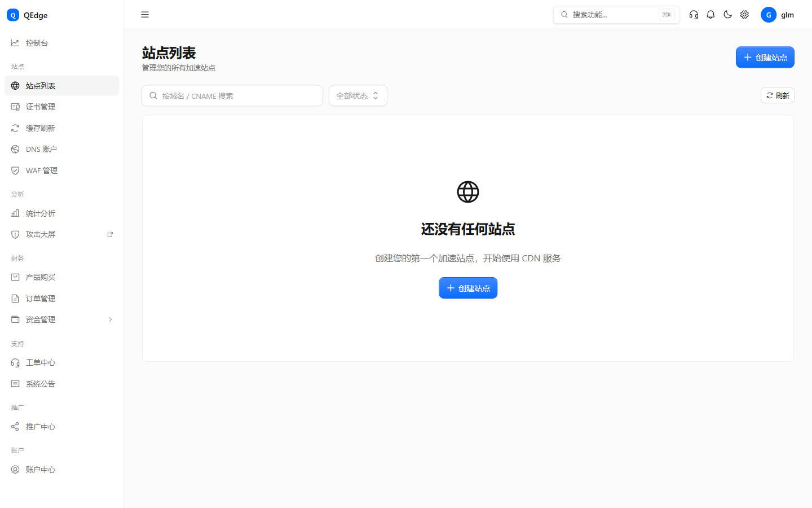This screenshot has width=812, height=508.
Task: Click the globe icon beside 站点列表
Action: [15, 86]
